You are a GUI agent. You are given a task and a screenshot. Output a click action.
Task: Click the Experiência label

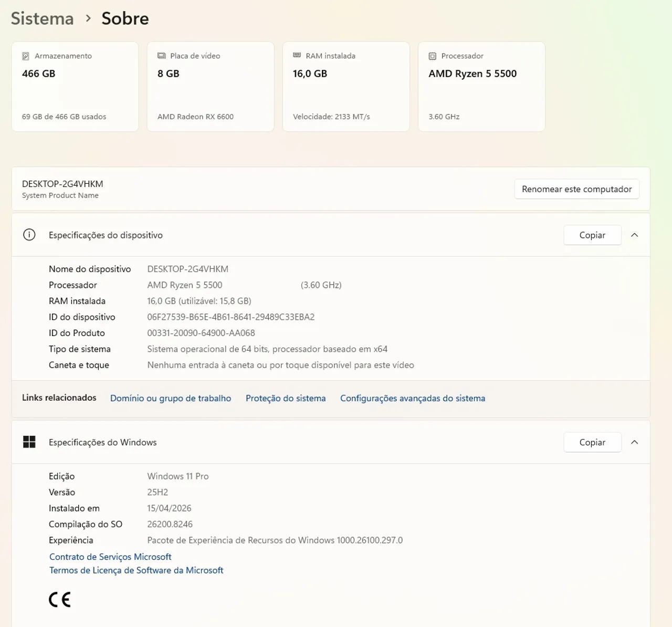click(71, 540)
